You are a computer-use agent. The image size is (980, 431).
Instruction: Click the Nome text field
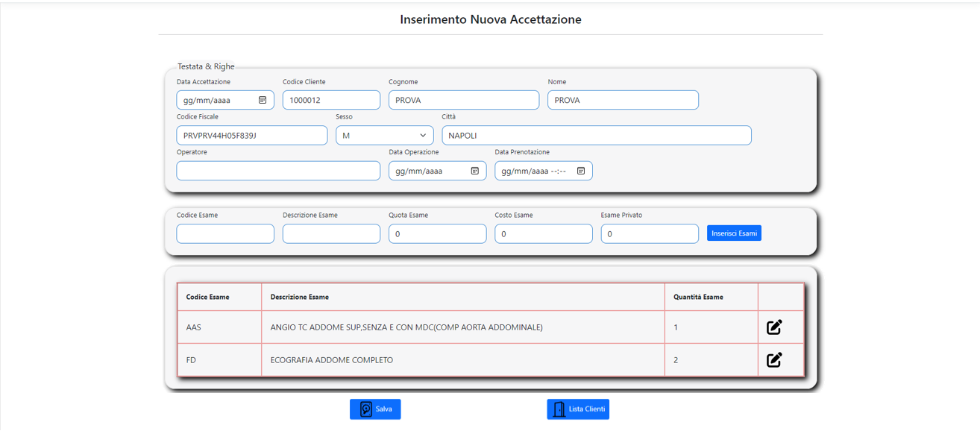623,100
